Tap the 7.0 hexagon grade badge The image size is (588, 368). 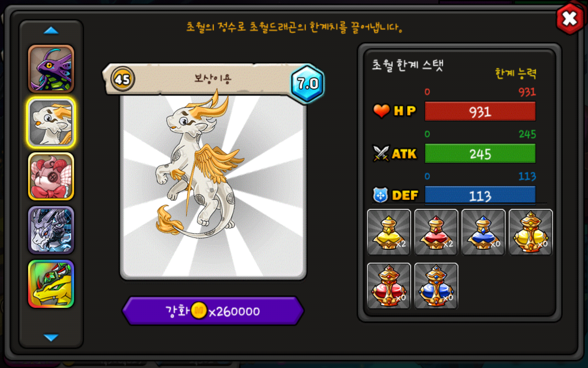(x=307, y=84)
